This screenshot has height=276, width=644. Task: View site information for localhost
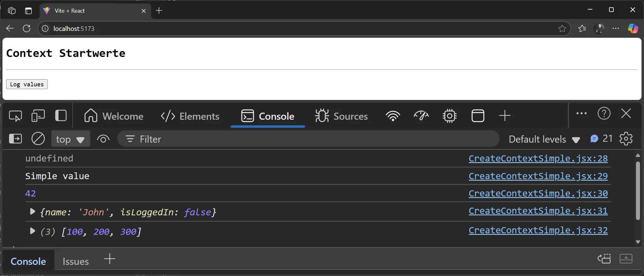click(45, 28)
